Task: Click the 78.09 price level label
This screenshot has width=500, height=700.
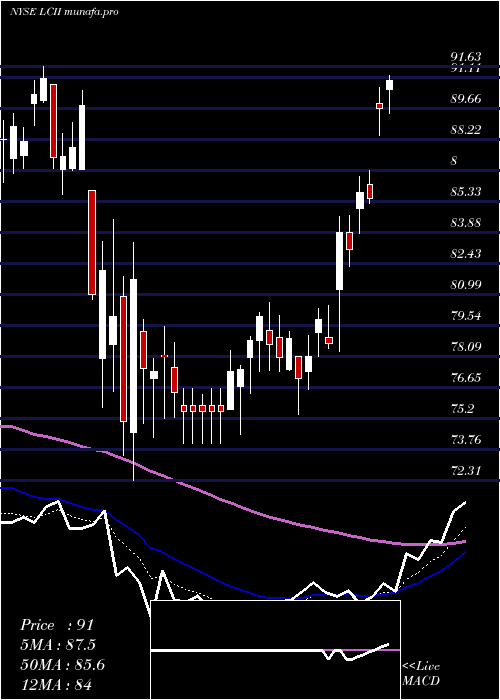Action: pyautogui.click(x=466, y=346)
